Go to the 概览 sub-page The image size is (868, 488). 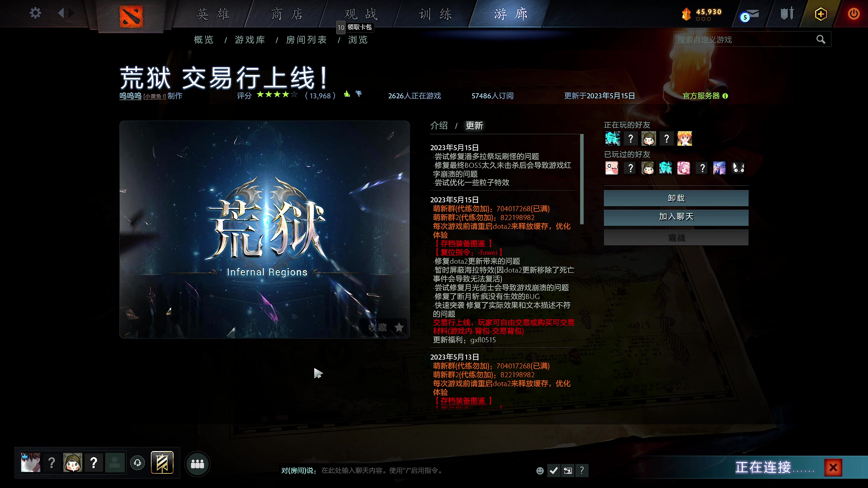tap(204, 40)
